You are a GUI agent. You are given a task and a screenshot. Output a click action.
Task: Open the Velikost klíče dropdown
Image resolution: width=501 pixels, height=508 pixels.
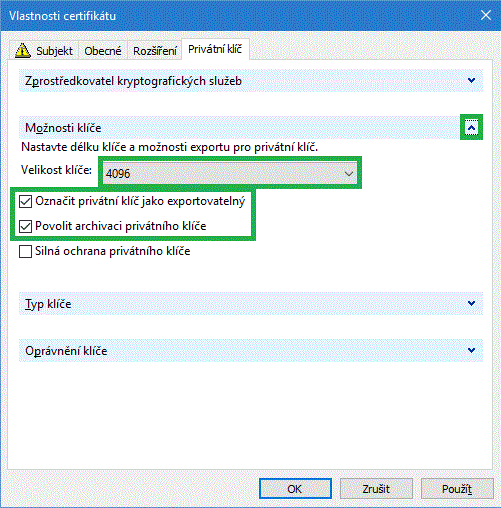(230, 173)
